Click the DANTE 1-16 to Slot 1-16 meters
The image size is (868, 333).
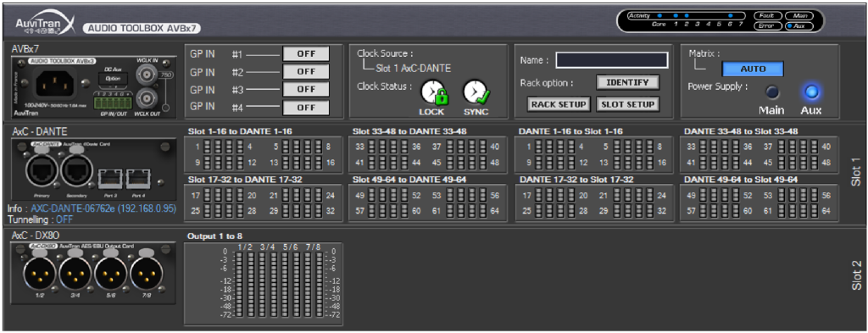594,155
